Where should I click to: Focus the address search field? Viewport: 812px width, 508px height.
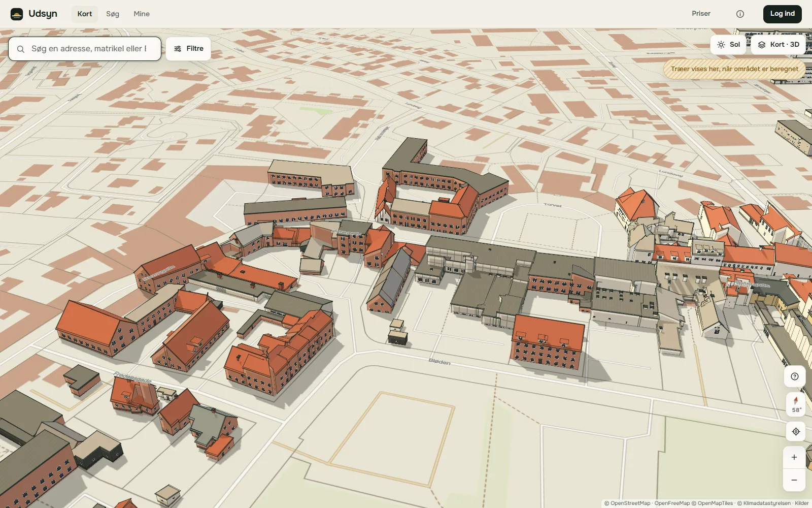pyautogui.click(x=85, y=49)
